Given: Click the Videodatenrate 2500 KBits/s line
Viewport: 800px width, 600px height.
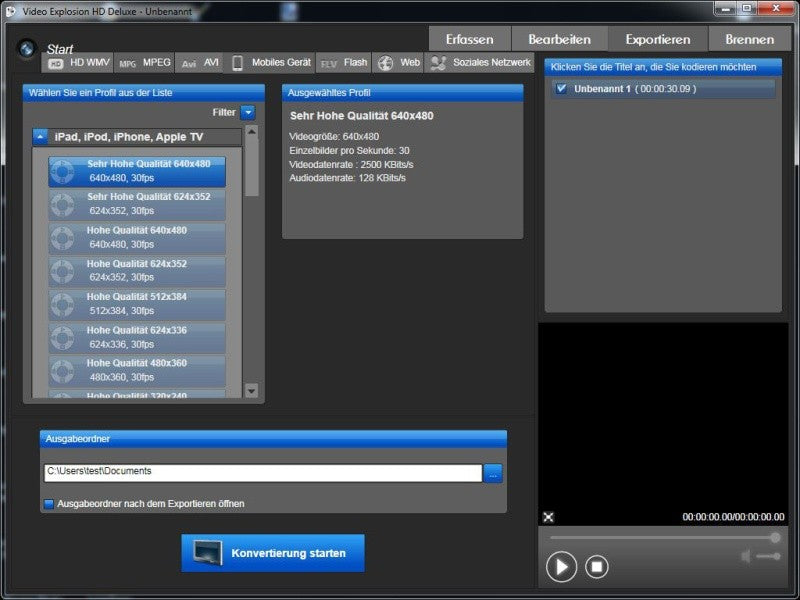Looking at the screenshot, I should (x=351, y=164).
